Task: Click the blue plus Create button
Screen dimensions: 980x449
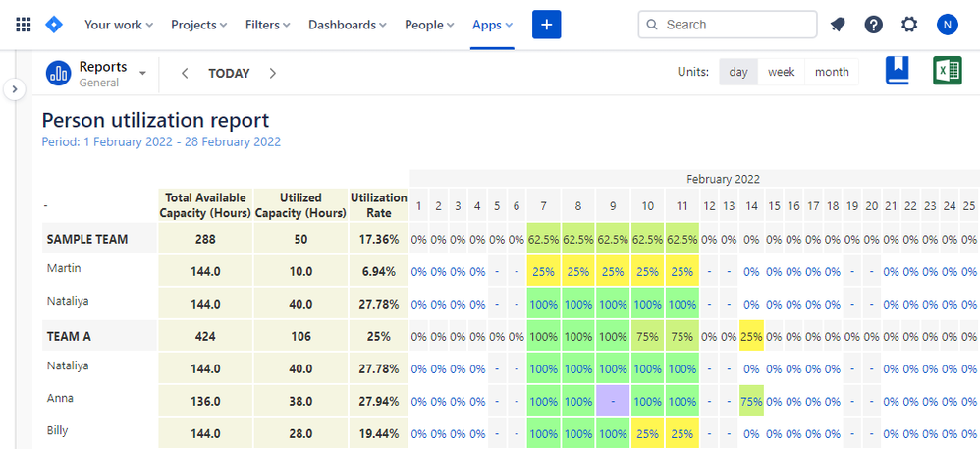Action: 546,25
